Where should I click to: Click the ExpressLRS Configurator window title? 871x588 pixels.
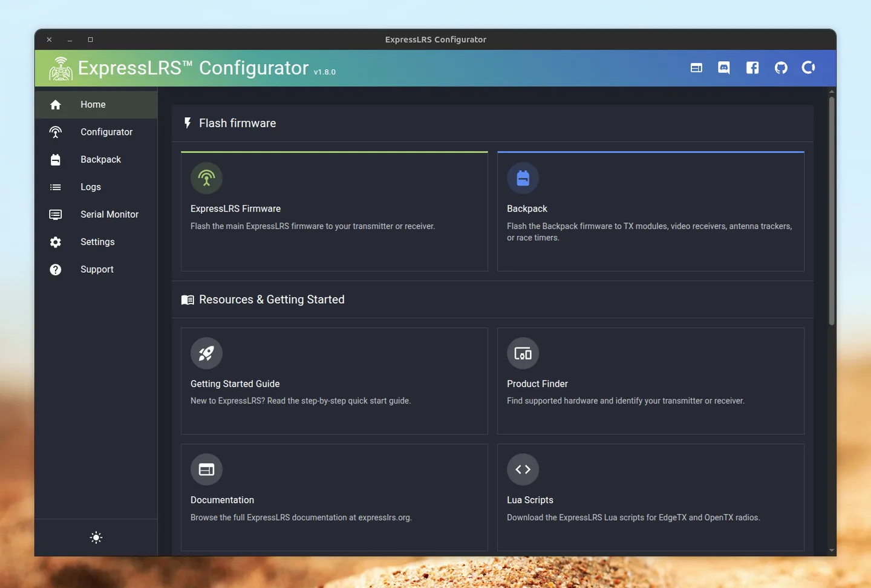coord(435,39)
